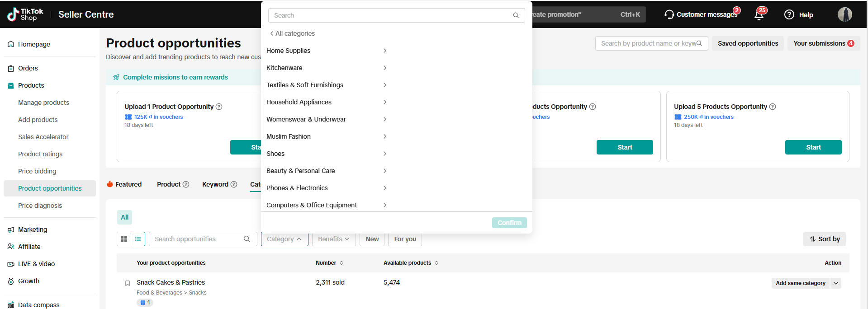Open Customer messages headset icon
This screenshot has height=309, width=868.
pos(669,14)
